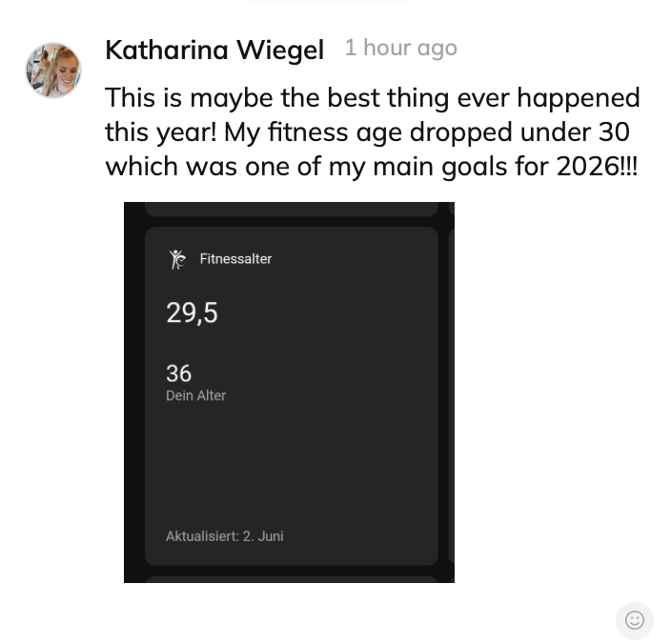This screenshot has height=644, width=671.
Task: Click the 36 age number
Action: (178, 373)
